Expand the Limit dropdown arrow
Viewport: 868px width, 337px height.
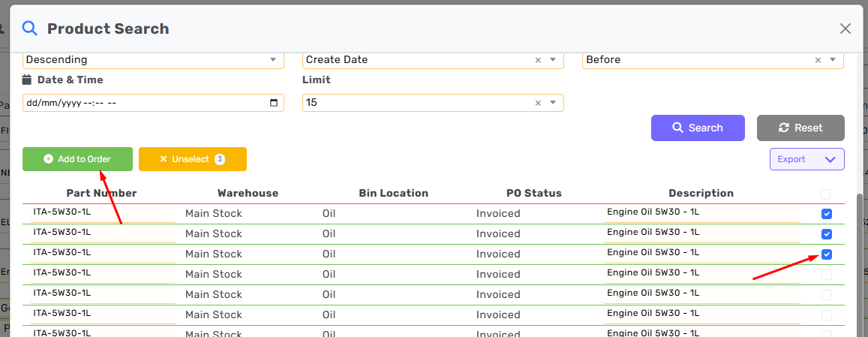coord(553,103)
